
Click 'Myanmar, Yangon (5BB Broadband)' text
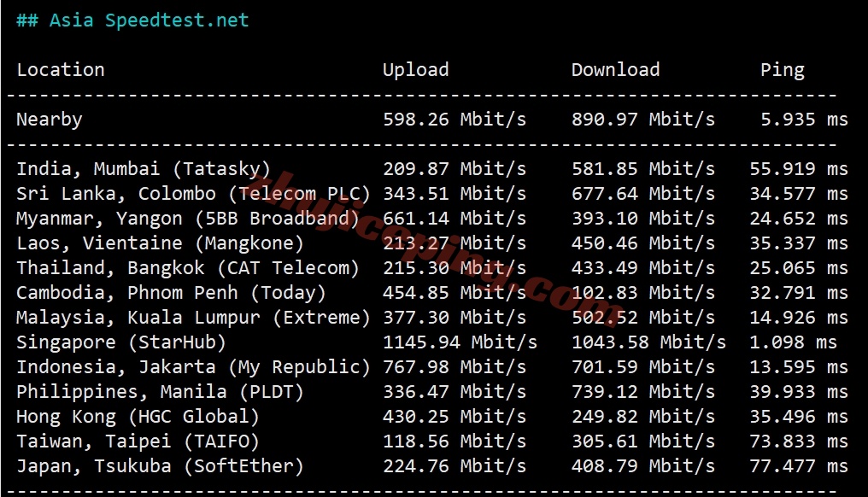pyautogui.click(x=188, y=219)
